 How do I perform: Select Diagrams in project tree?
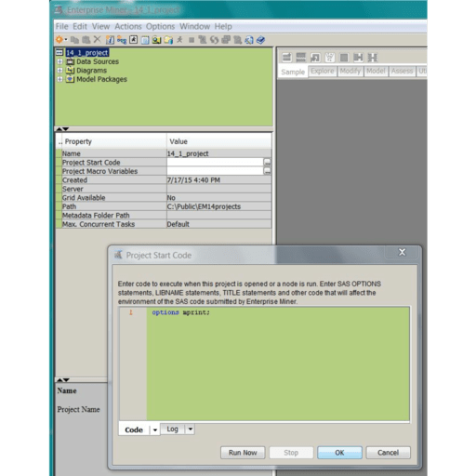point(91,71)
